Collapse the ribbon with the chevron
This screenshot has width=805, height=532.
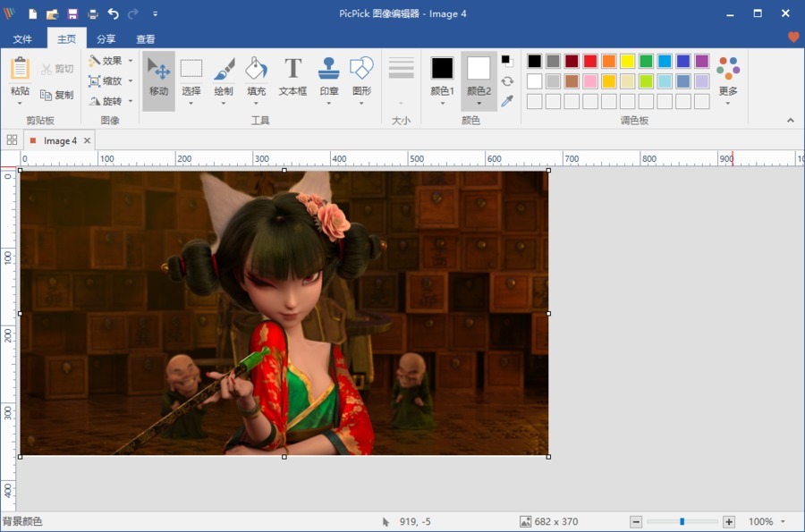(x=790, y=120)
